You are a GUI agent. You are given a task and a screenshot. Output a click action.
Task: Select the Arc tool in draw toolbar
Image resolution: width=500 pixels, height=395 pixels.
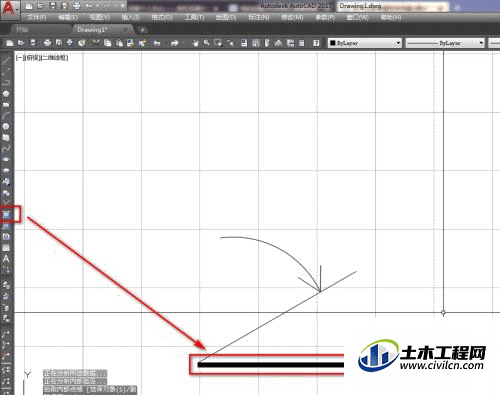tap(6, 116)
